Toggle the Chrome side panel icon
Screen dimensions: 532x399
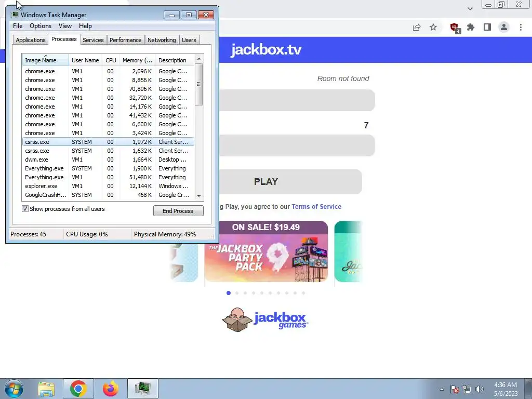(487, 27)
